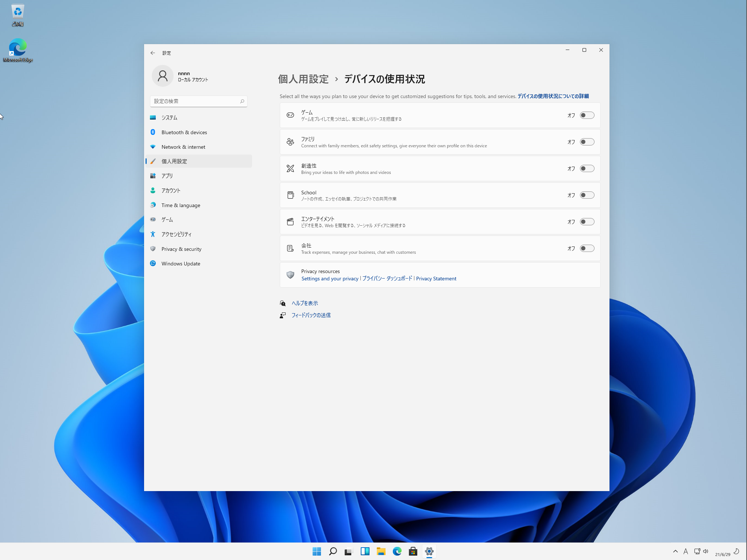The image size is (747, 560).
Task: Open プライバシー ダッシュボード link
Action: [387, 279]
